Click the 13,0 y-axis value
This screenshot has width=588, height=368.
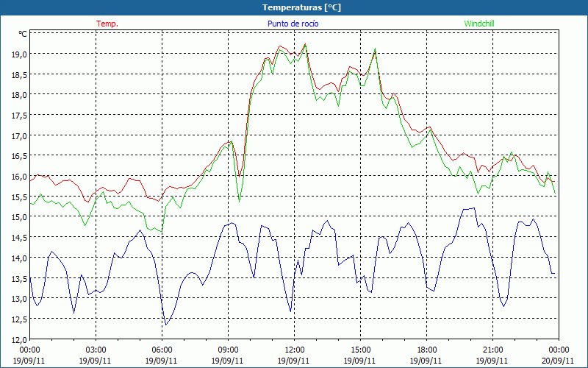pyautogui.click(x=20, y=299)
